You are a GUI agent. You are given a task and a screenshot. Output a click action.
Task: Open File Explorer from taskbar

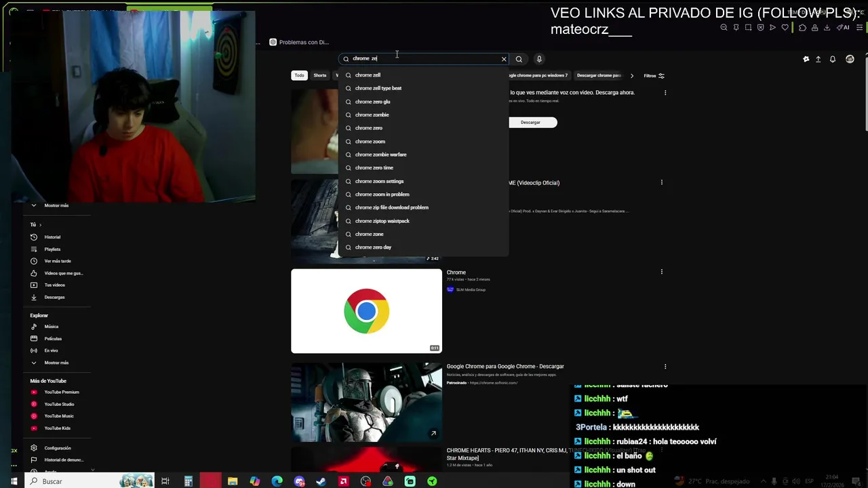(x=233, y=481)
